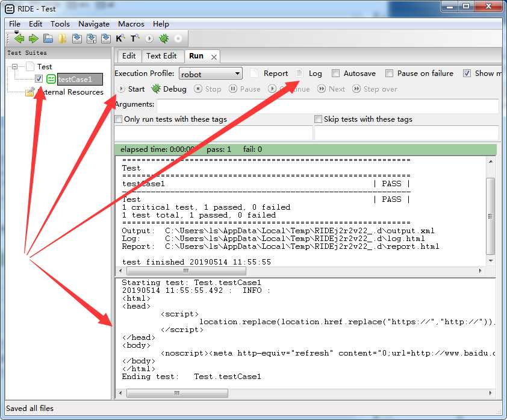Image resolution: width=507 pixels, height=420 pixels.
Task: Click the toolbar Run Tests play icon
Action: click(x=149, y=39)
